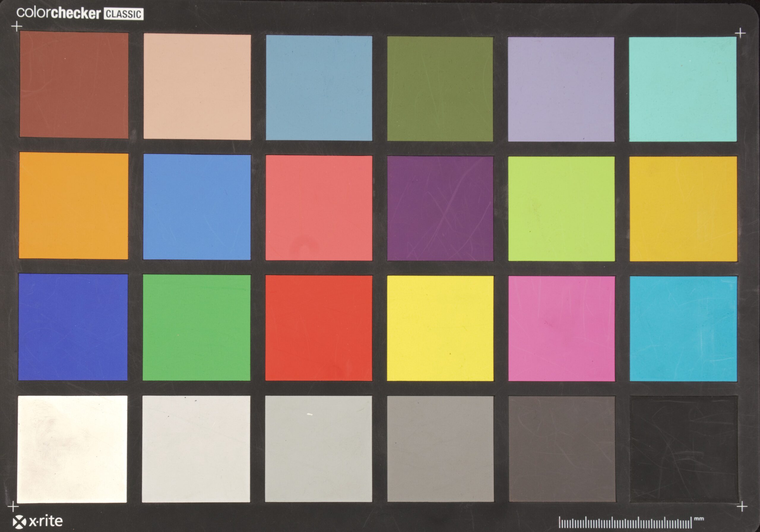Click the top-left registration cross mark
This screenshot has width=760, height=532.
17,26
